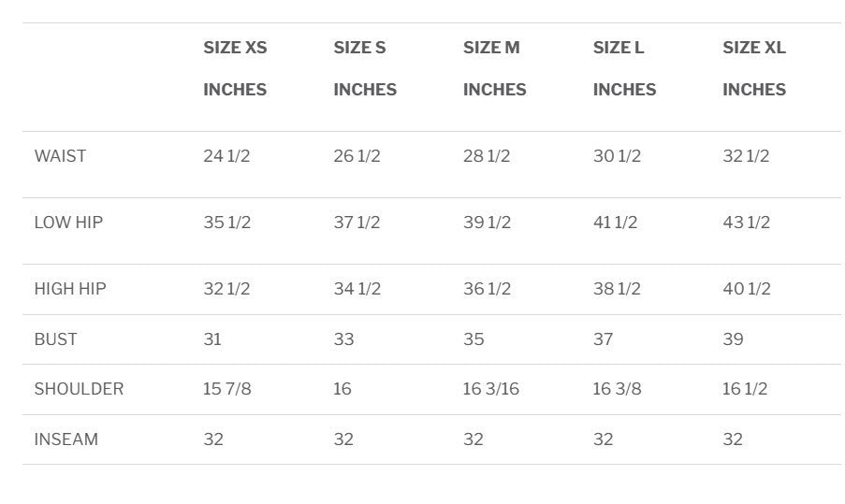
Task: Click the WAIST row label
Action: (x=60, y=156)
